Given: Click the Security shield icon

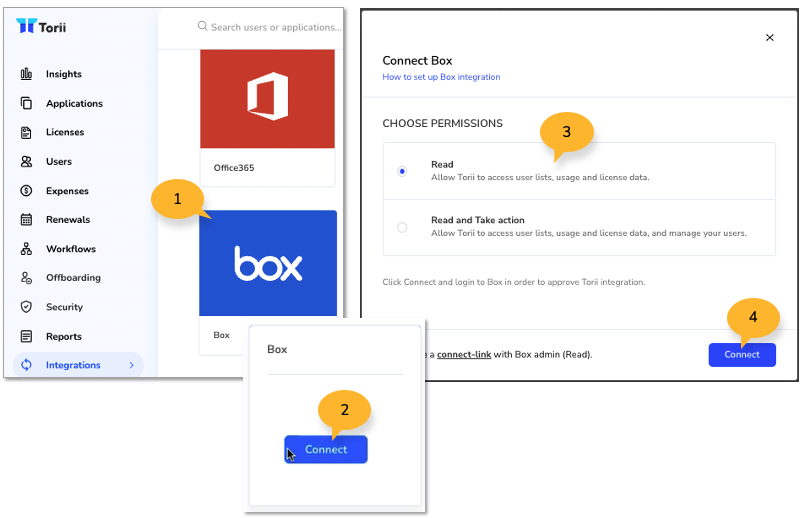Looking at the screenshot, I should tap(26, 307).
